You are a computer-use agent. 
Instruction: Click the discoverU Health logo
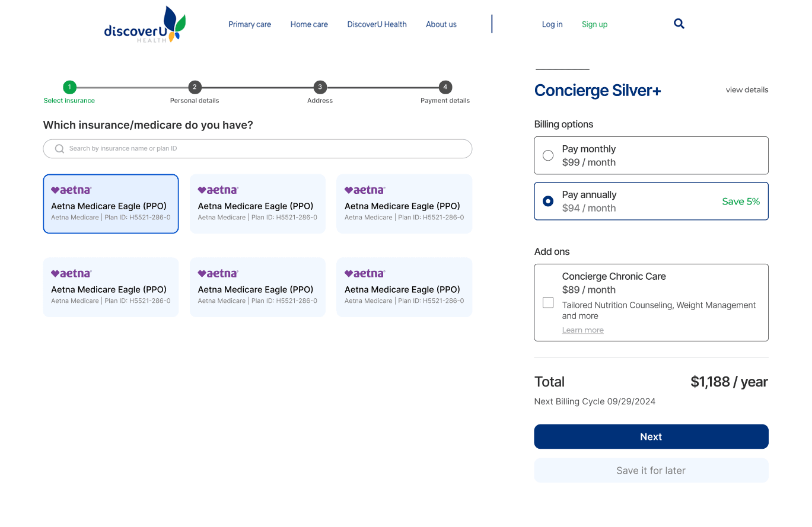pos(145,25)
